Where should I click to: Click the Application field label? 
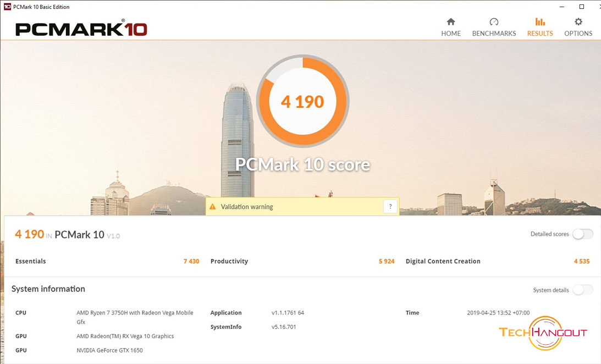(x=226, y=313)
